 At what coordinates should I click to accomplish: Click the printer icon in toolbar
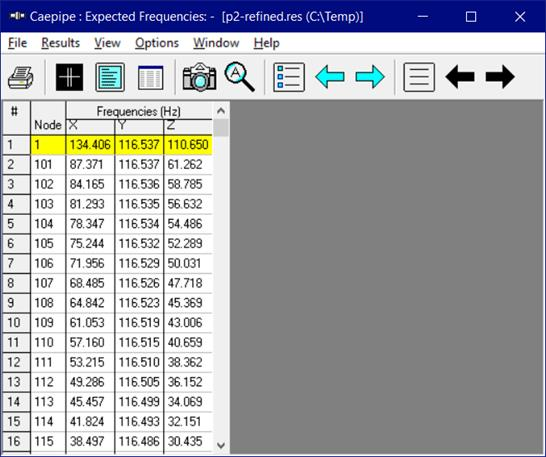click(21, 77)
